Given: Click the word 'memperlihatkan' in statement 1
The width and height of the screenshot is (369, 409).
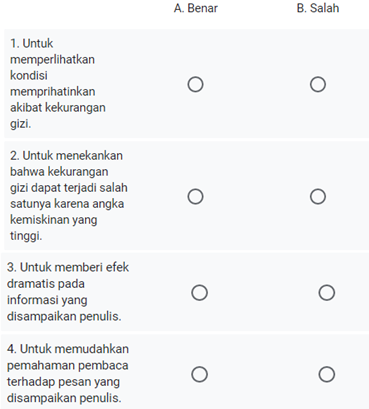Looking at the screenshot, I should tap(52, 60).
